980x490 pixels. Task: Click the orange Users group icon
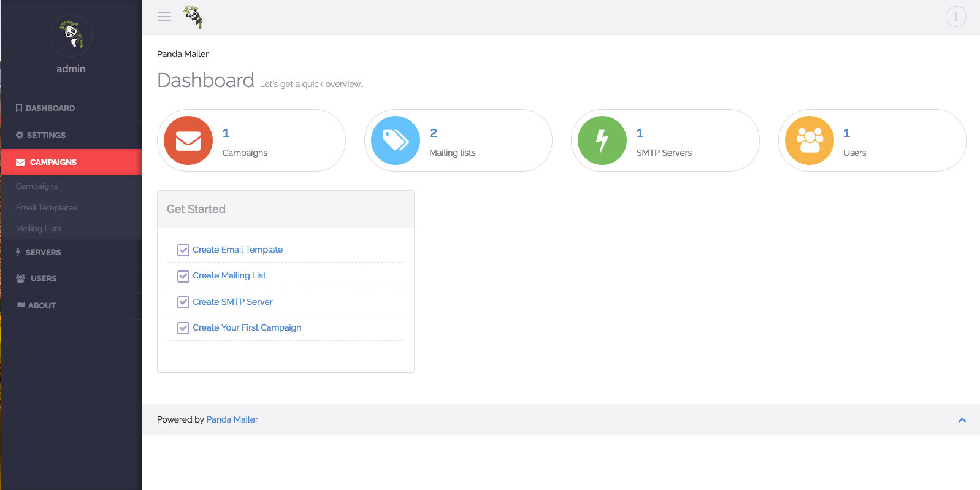coord(810,140)
